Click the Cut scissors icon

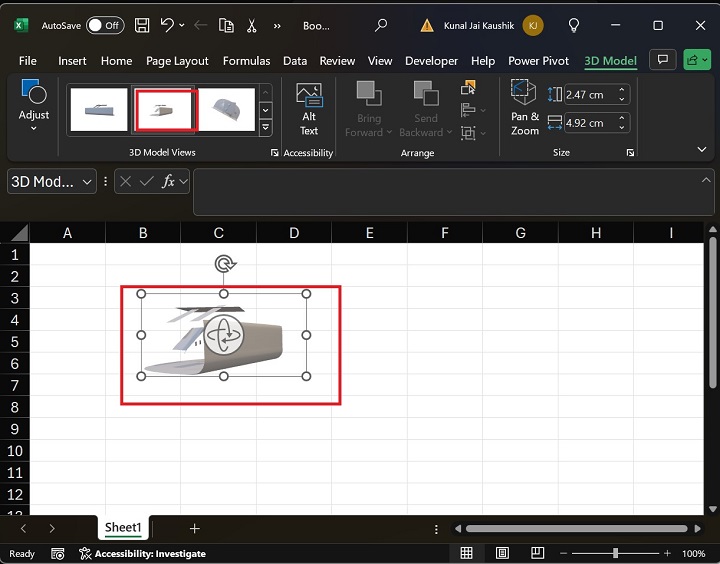pyautogui.click(x=250, y=25)
